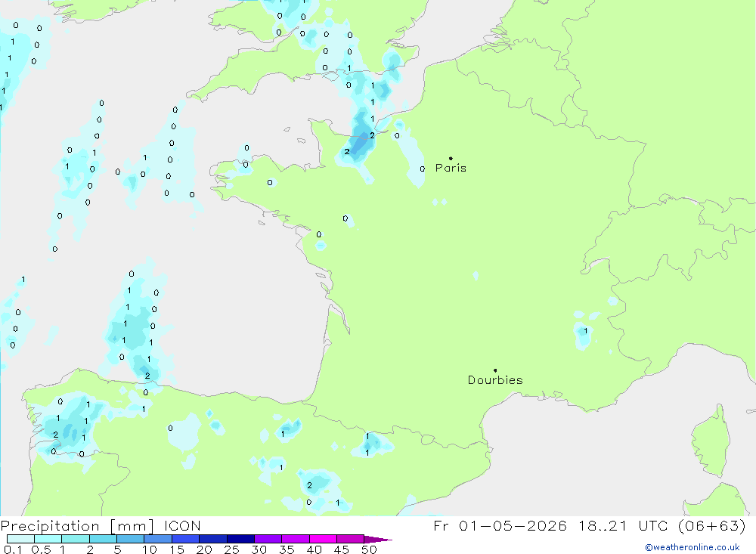Image resolution: width=756 pixels, height=554 pixels.
Task: Pick the 35–40 mm violet legend swatch
Action: click(296, 539)
